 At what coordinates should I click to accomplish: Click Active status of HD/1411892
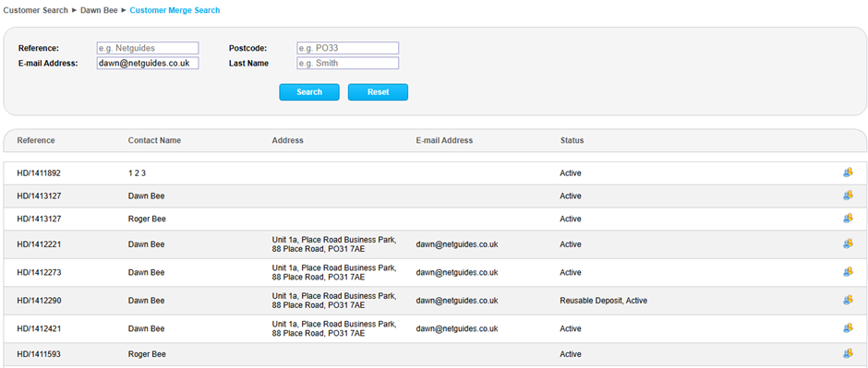pyautogui.click(x=571, y=173)
